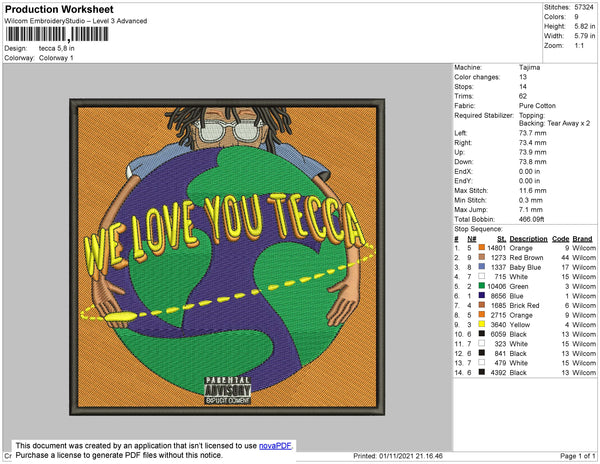This screenshot has width=600, height=464.
Task: Click the Backing: Tear Away x 2 text
Action: [x=554, y=123]
